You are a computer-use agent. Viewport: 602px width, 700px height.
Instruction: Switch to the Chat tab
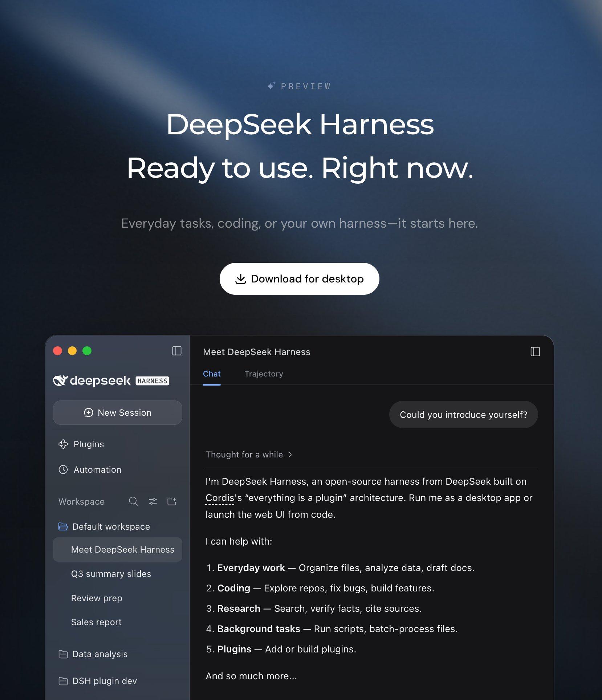tap(212, 374)
